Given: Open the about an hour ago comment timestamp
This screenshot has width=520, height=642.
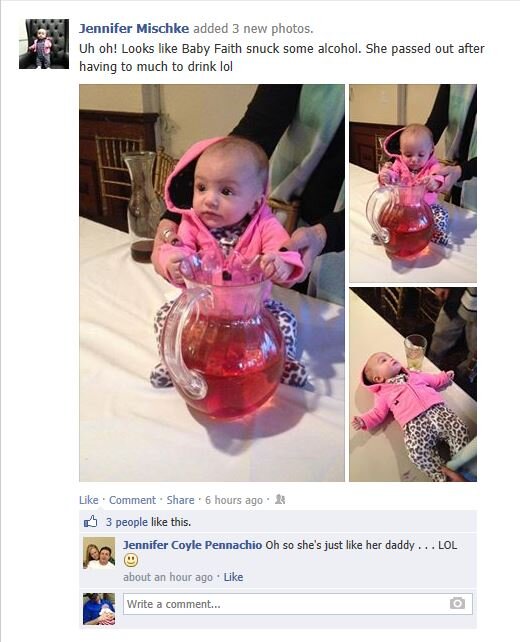Looking at the screenshot, I should 168,577.
